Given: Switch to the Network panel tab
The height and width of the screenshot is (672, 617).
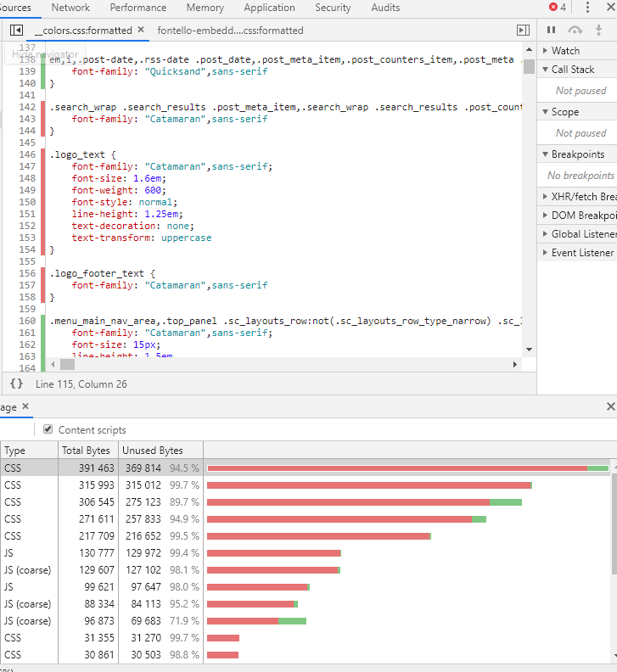Looking at the screenshot, I should pos(70,8).
